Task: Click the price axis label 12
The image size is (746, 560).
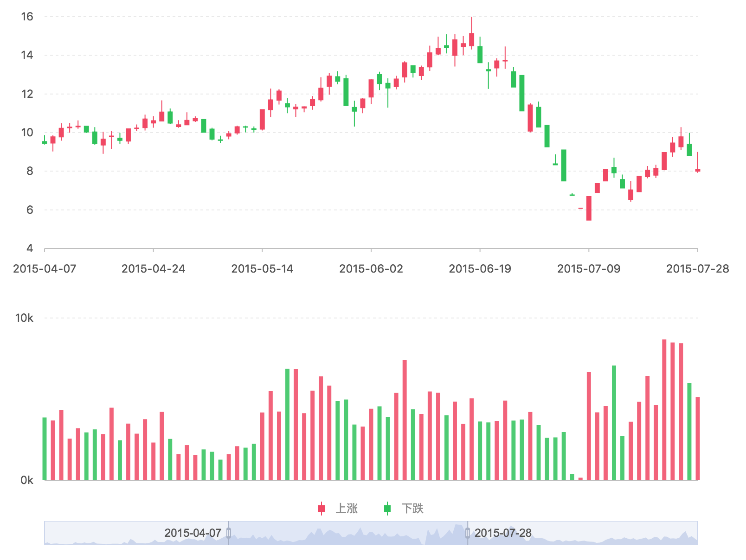Action: (27, 94)
